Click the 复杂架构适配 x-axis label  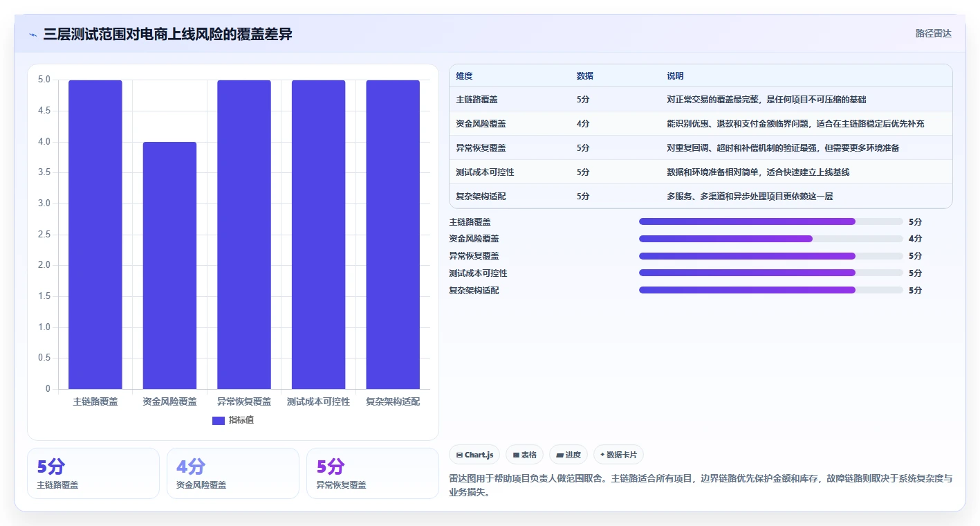(393, 401)
